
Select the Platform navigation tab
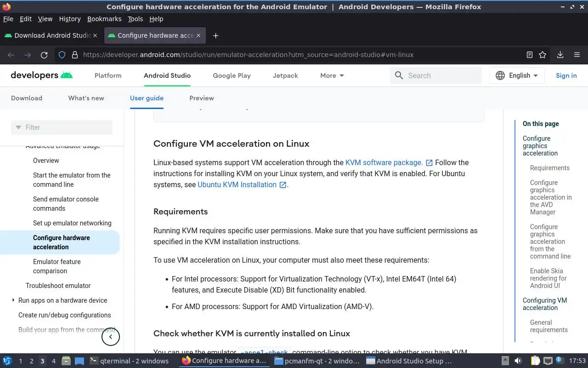pyautogui.click(x=108, y=75)
